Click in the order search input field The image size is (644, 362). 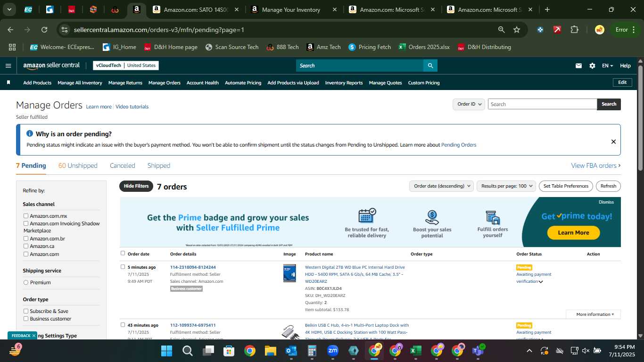tap(542, 104)
